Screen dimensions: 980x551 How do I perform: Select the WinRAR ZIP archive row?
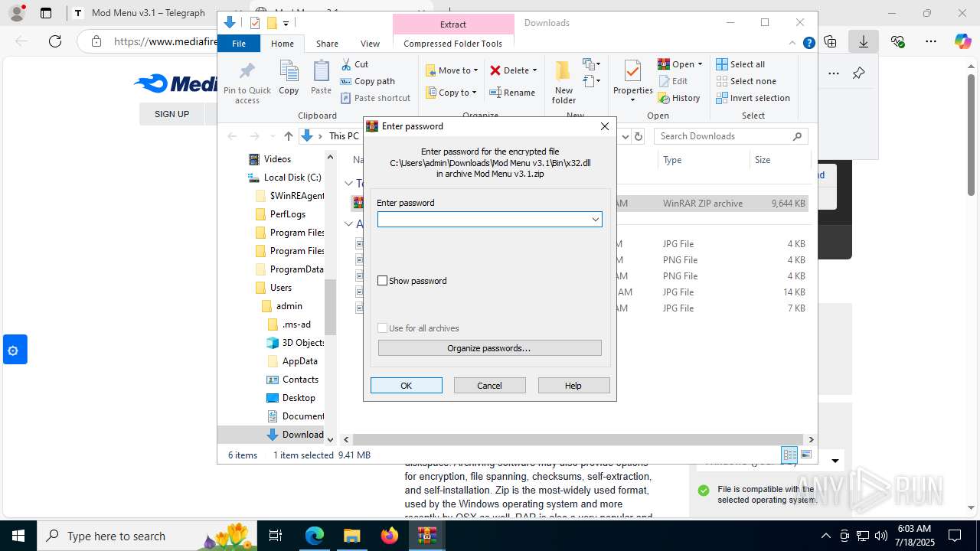tap(580, 204)
